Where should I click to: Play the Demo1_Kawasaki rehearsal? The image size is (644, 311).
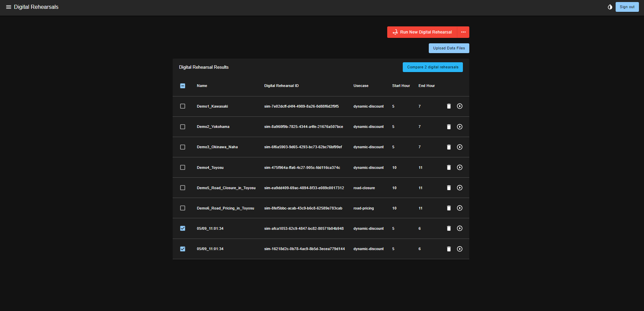point(460,106)
